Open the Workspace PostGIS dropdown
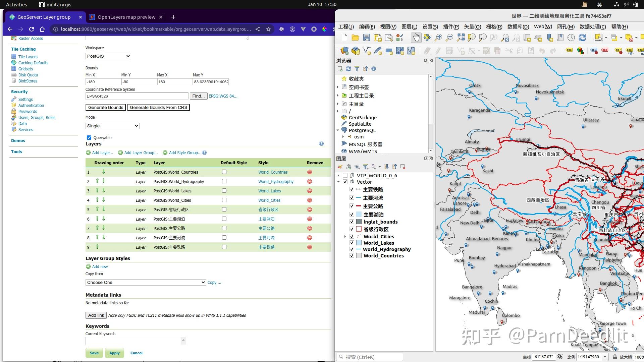Image resolution: width=644 pixels, height=362 pixels. 108,56
